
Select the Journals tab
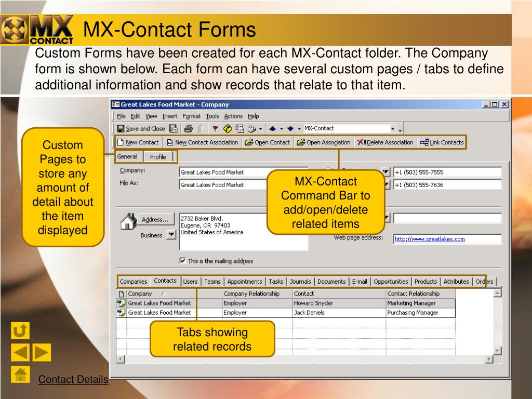(300, 281)
